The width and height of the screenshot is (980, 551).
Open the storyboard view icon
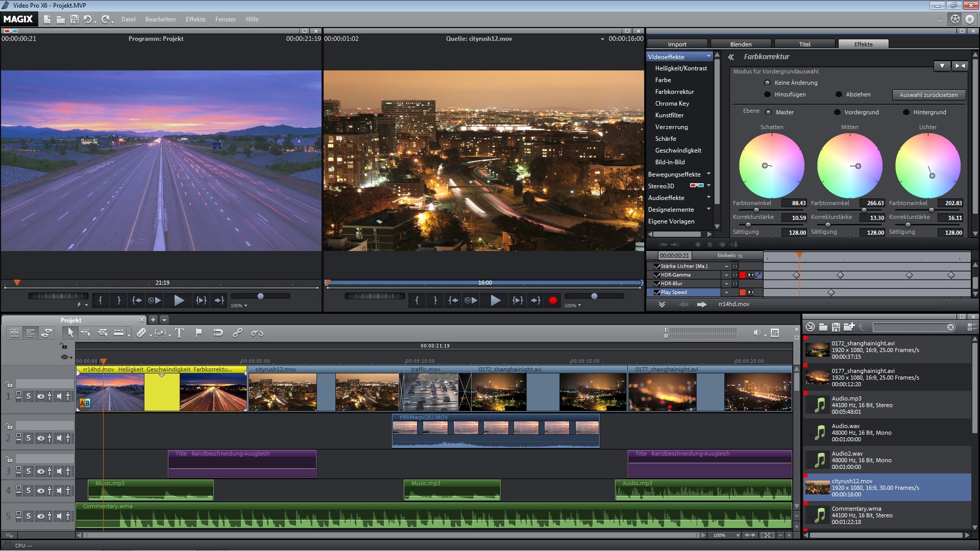(14, 333)
